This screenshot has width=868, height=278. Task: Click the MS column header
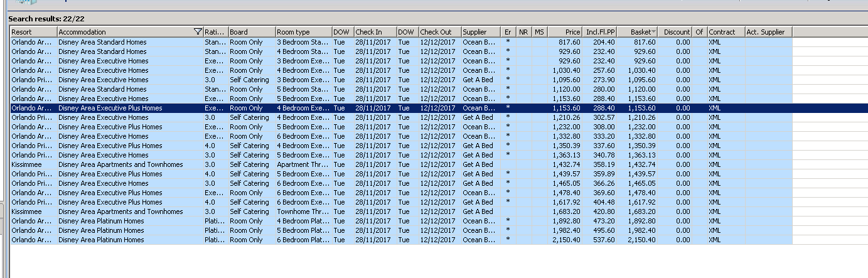[x=540, y=32]
